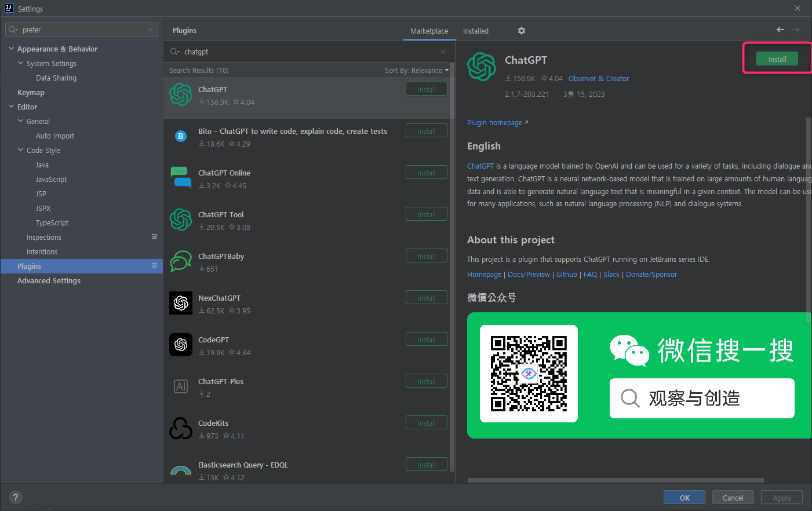Viewport: 812px width, 511px height.
Task: Click the ChatGPTBaby speech-bubble icon
Action: point(181,261)
